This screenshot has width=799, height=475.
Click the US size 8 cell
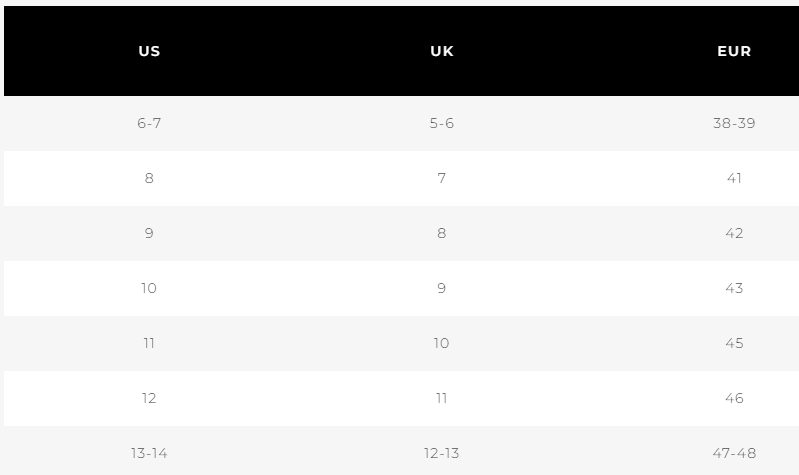[x=149, y=178]
